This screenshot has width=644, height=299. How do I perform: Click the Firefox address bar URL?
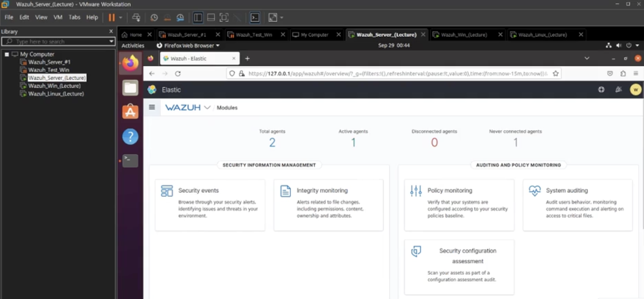(x=397, y=74)
